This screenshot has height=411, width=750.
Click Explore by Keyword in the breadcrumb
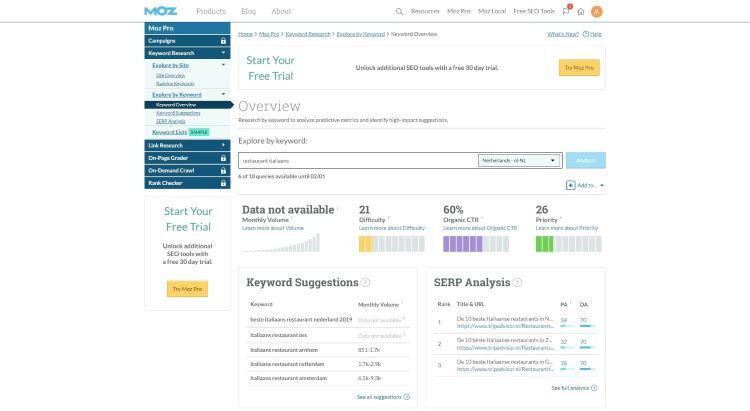click(361, 34)
